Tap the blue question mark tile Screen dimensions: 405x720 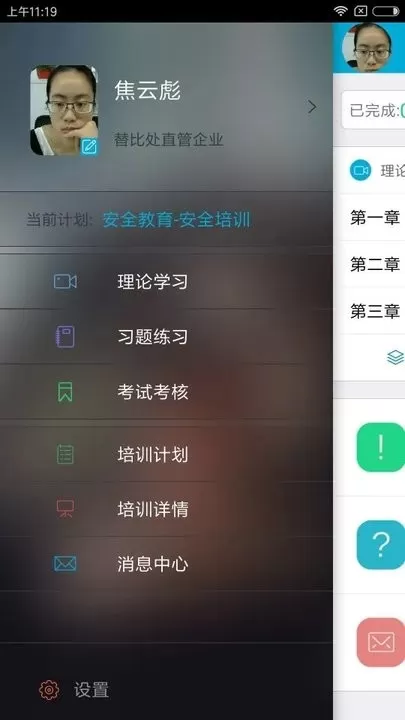(x=381, y=545)
